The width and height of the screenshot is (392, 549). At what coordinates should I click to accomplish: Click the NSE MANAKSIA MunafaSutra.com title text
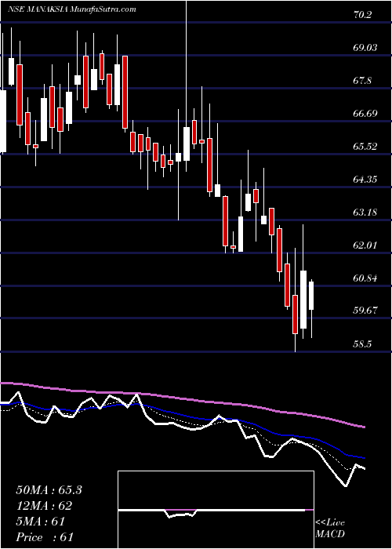72,9
